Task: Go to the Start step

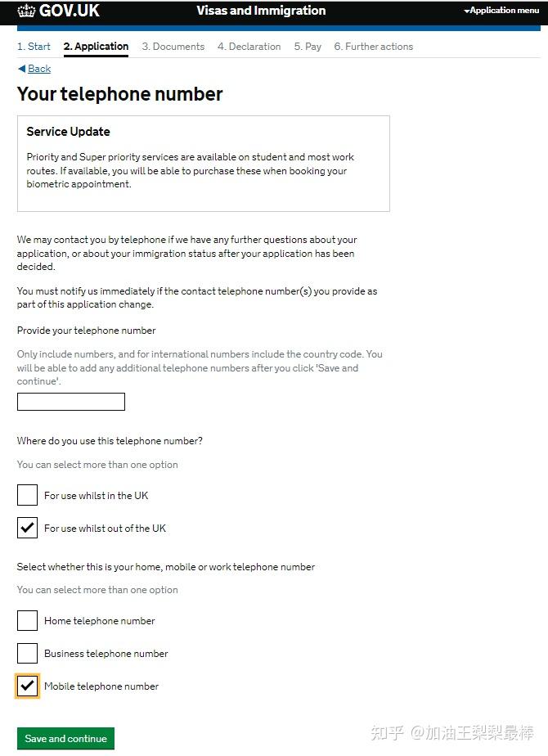Action: (x=34, y=47)
